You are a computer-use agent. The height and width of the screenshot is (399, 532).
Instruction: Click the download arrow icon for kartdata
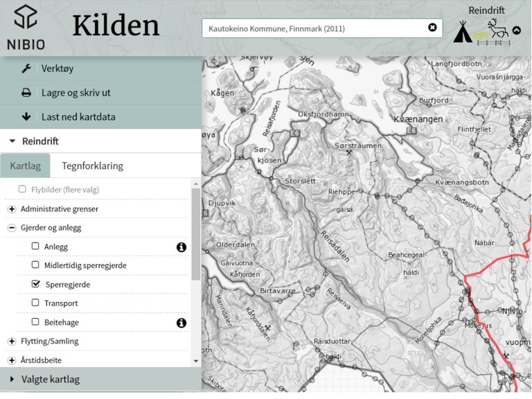26,116
